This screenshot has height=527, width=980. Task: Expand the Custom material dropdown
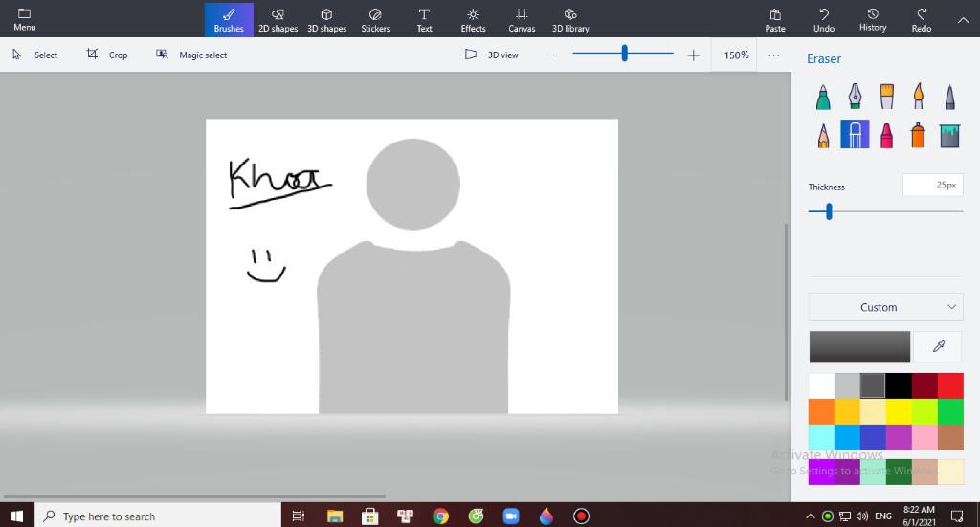[885, 307]
